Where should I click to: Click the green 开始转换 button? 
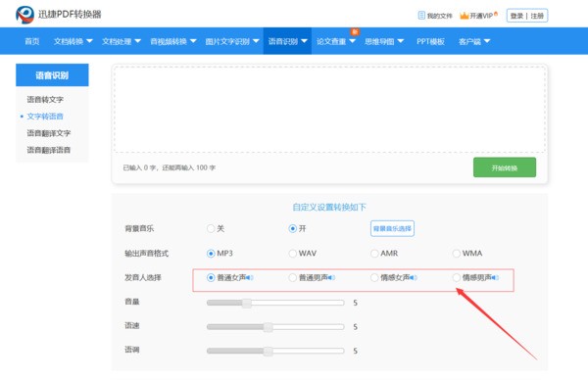point(505,167)
